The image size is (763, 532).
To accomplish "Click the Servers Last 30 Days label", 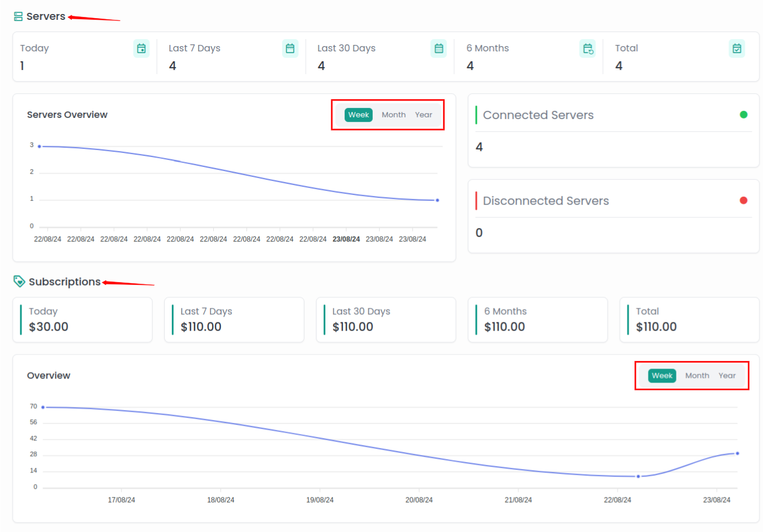I will [x=346, y=48].
